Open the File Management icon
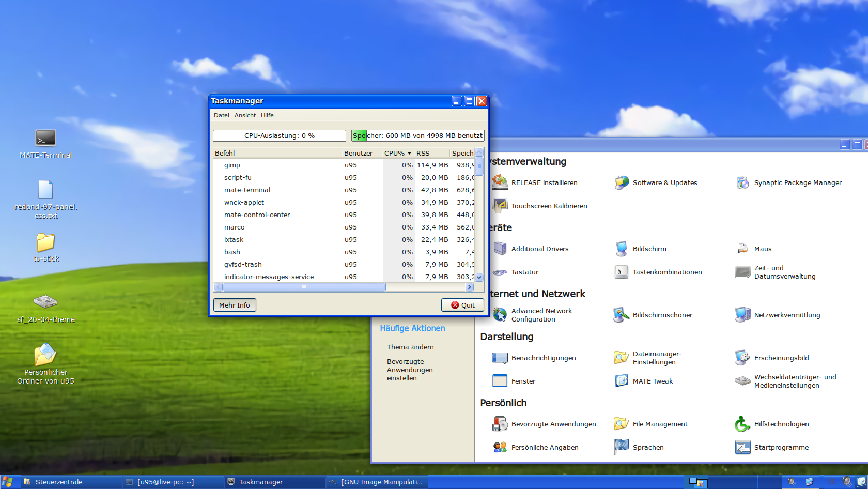 click(x=622, y=424)
